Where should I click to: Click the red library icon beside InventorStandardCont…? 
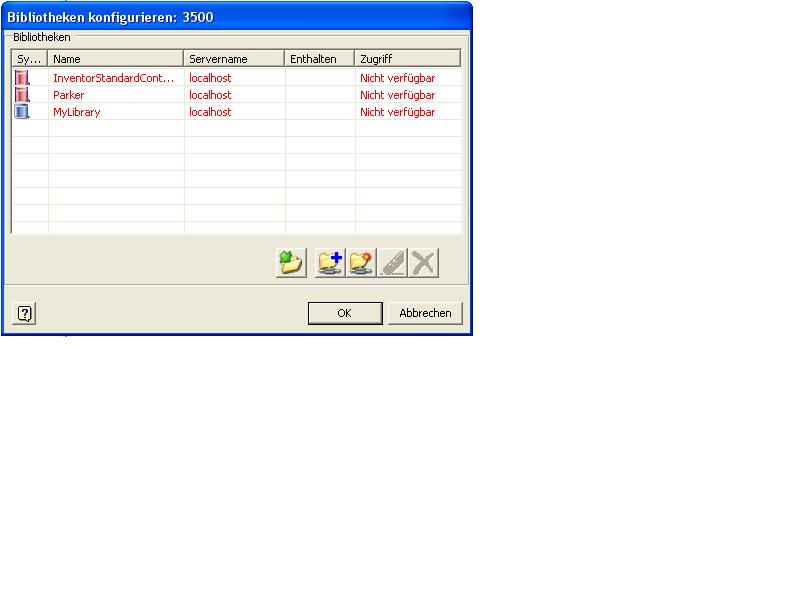22,78
